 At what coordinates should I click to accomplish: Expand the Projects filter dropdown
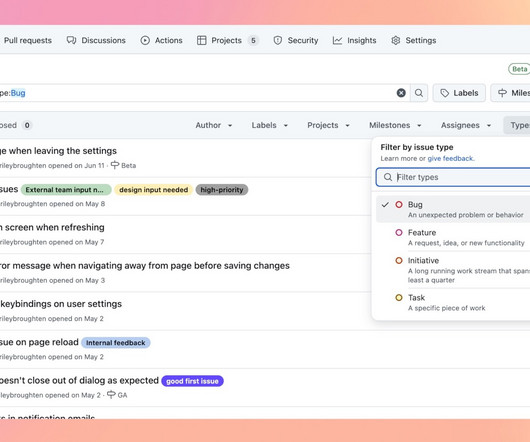[328, 125]
